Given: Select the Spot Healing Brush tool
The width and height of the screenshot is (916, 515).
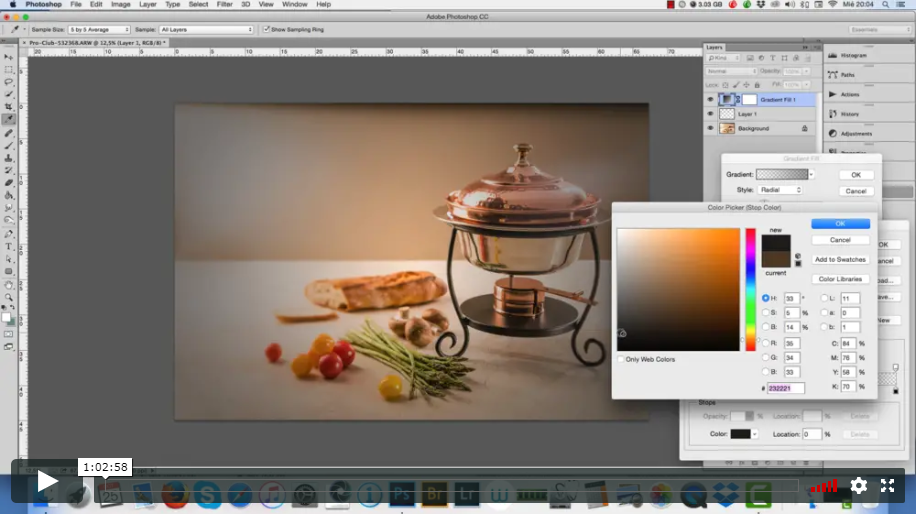Looking at the screenshot, I should [x=8, y=133].
